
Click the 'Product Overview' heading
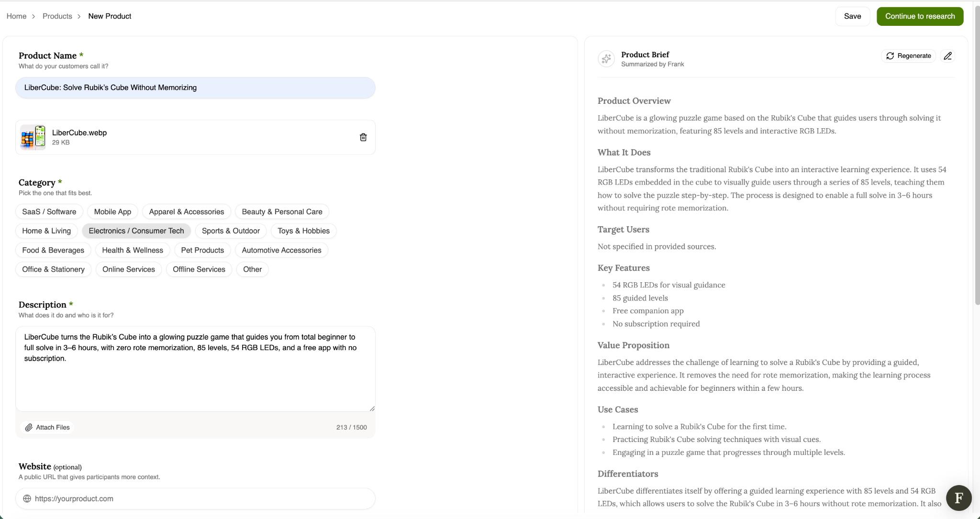click(634, 101)
